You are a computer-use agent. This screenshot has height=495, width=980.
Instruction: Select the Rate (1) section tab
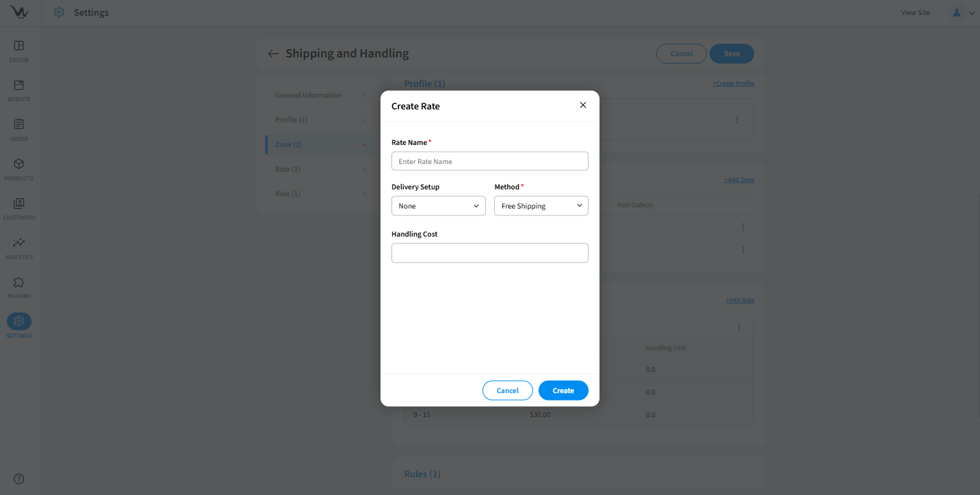pyautogui.click(x=287, y=169)
